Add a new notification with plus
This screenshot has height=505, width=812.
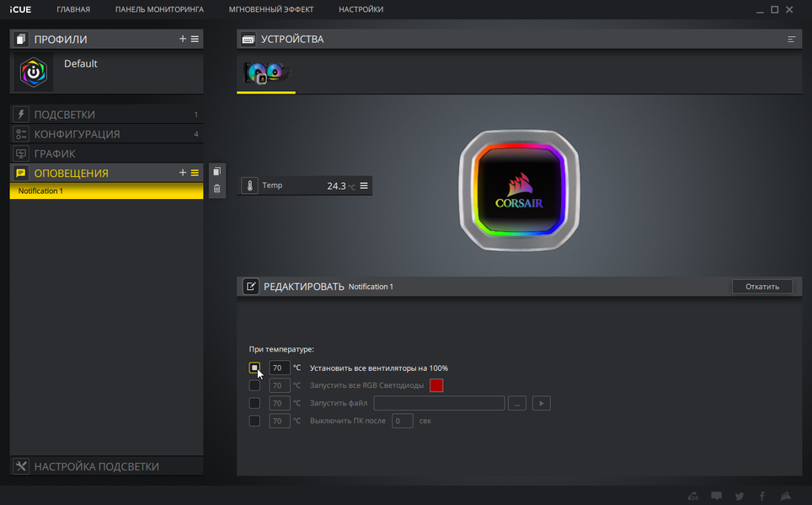click(x=182, y=173)
